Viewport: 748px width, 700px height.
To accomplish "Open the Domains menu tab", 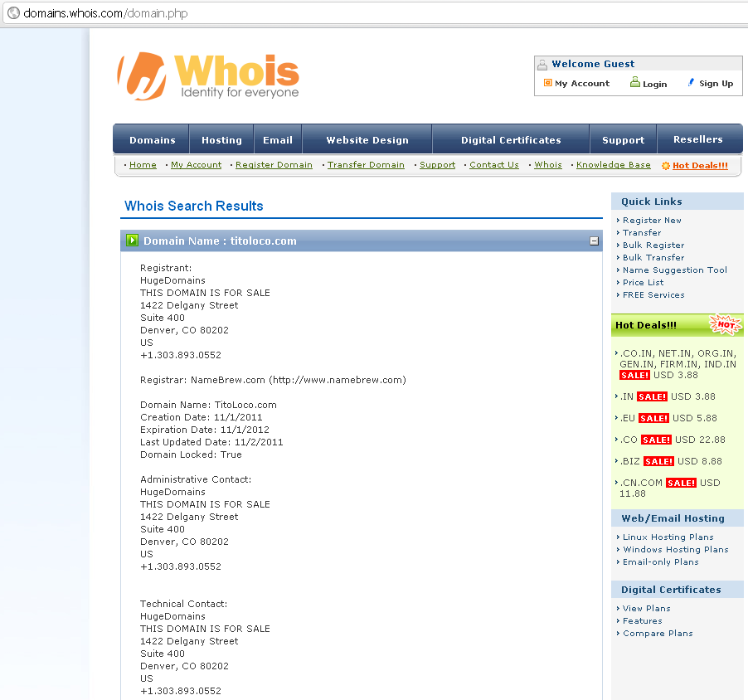I will [153, 140].
